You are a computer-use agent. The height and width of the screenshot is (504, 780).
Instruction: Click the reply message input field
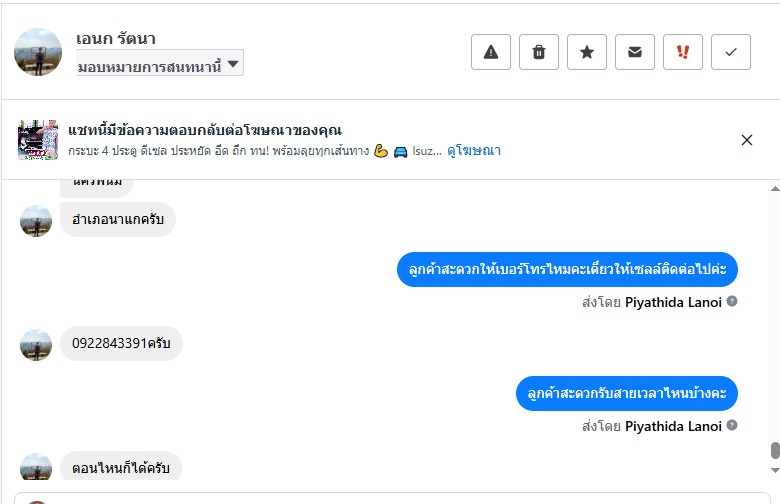[400, 497]
